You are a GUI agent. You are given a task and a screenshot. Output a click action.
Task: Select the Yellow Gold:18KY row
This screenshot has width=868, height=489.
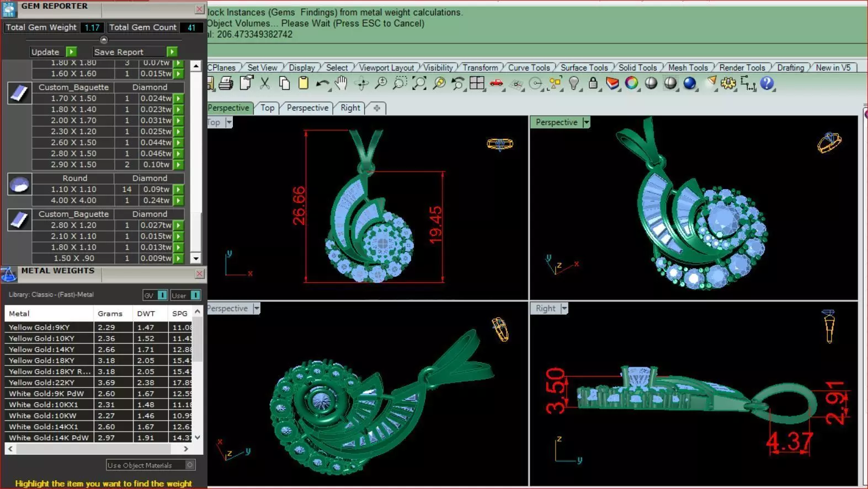click(98, 361)
